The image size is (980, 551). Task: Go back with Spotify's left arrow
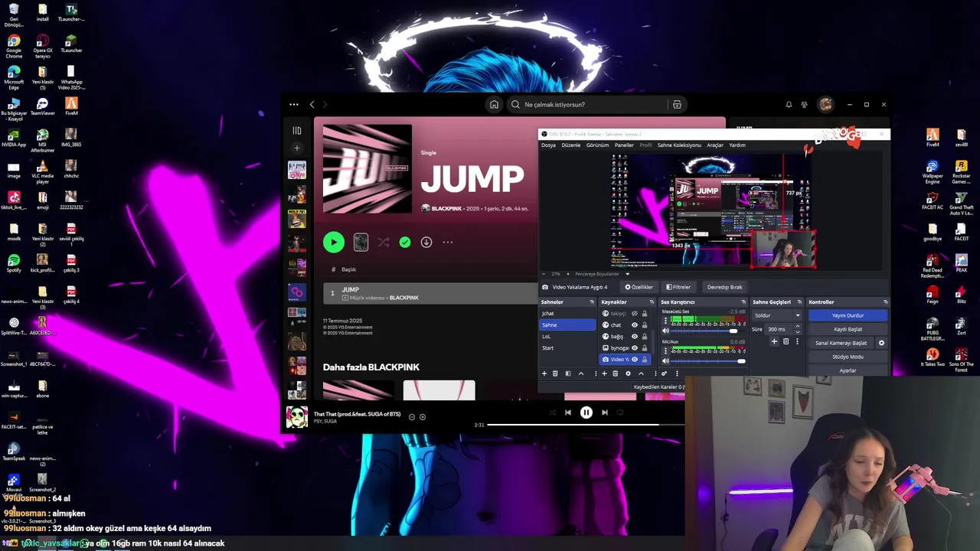pos(312,105)
